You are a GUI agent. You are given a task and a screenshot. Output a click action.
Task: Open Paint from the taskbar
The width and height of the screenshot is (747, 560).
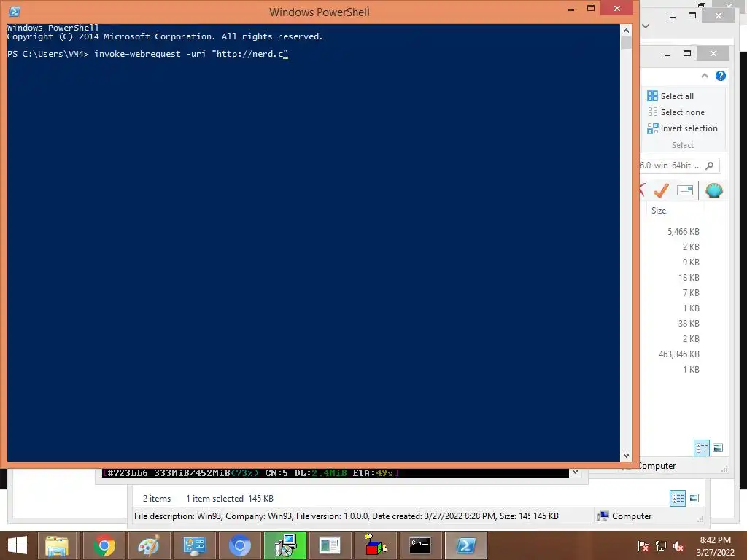[149, 545]
